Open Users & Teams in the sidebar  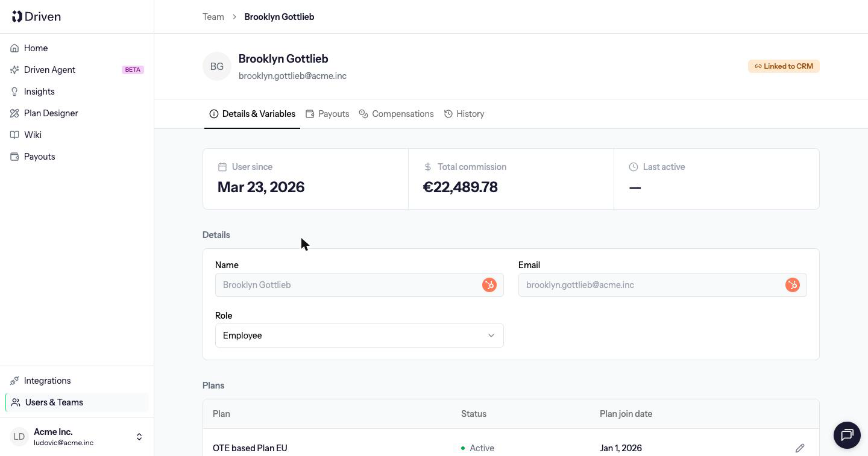tap(77, 402)
